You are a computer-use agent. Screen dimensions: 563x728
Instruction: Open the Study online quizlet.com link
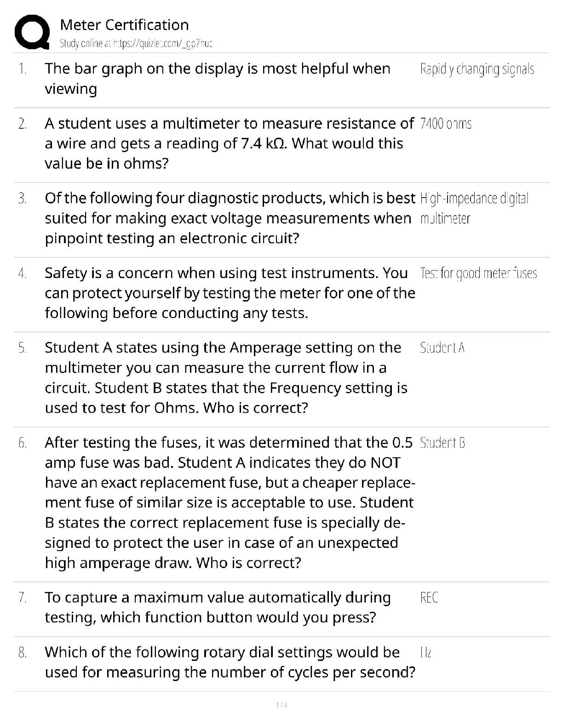point(136,44)
